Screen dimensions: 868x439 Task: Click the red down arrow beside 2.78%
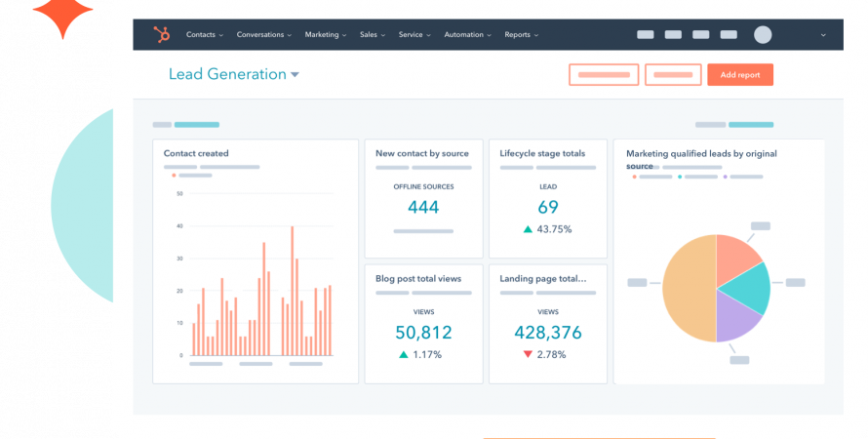(528, 354)
